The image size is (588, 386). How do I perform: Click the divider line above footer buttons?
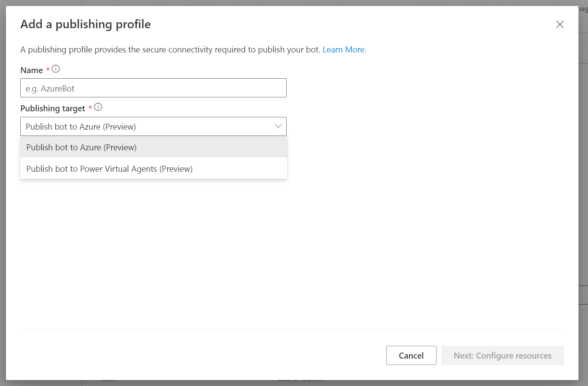click(x=292, y=329)
